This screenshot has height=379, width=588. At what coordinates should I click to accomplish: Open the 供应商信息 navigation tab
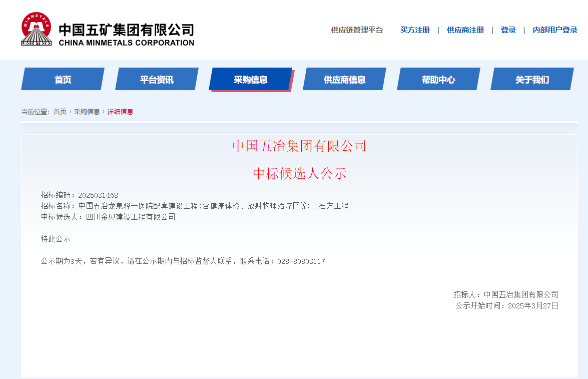click(344, 79)
